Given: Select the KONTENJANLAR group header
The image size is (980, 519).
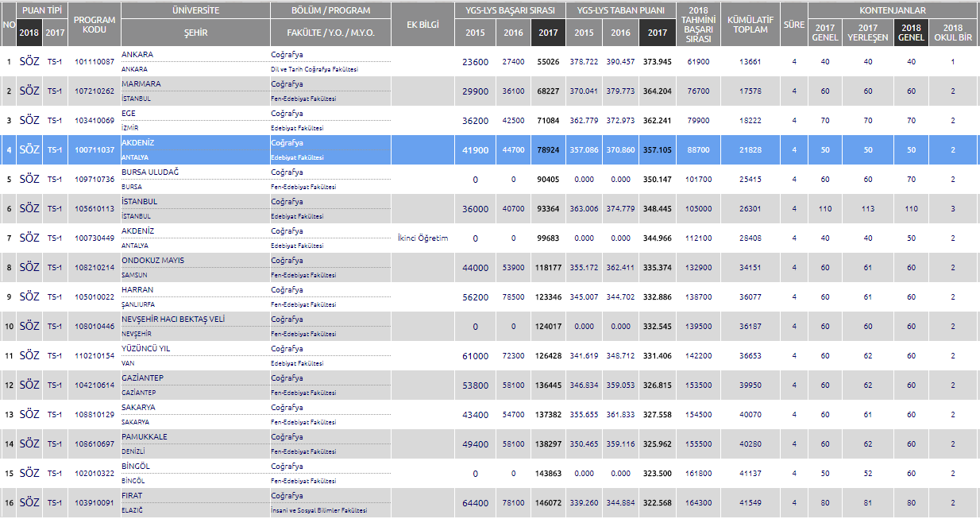Looking at the screenshot, I should coord(893,10).
